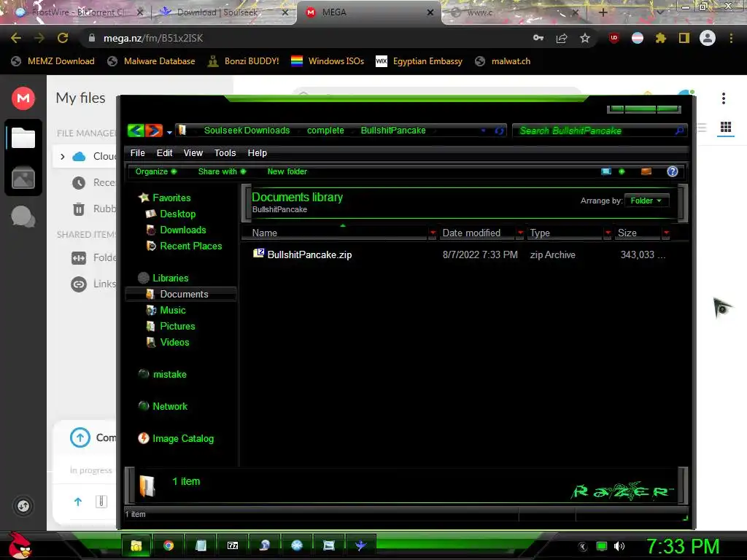Open the Bonzi BUDDY! bookmark
This screenshot has width=747, height=560.
tap(244, 61)
